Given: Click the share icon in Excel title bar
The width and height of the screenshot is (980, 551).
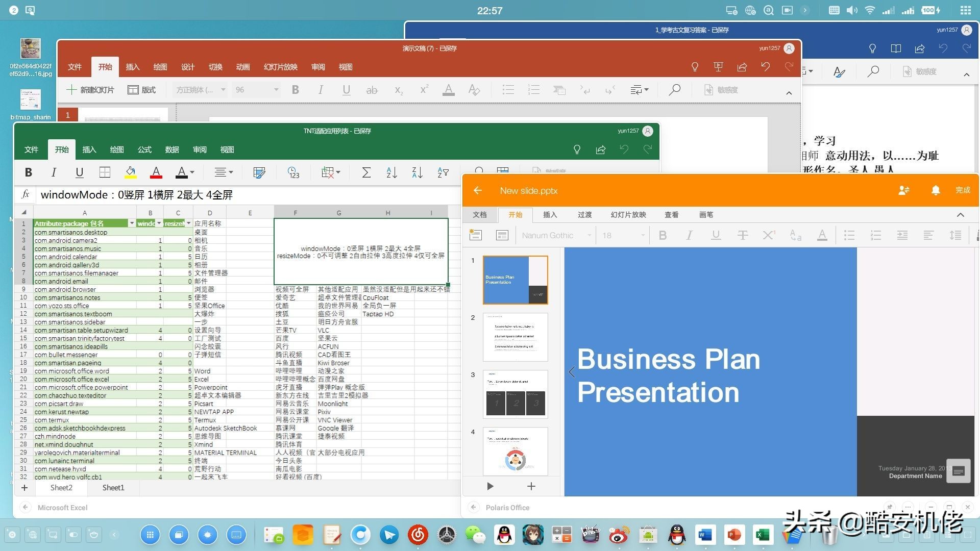Looking at the screenshot, I should [601, 149].
